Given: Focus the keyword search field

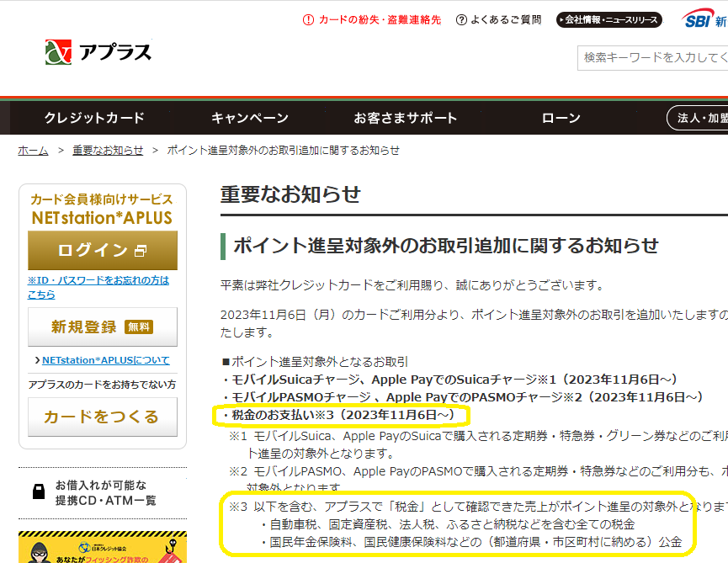Looking at the screenshot, I should click(653, 58).
